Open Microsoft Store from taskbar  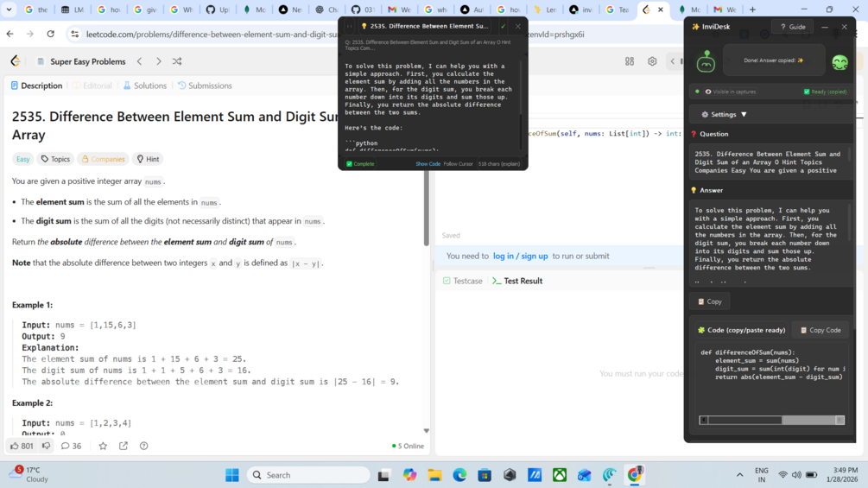pyautogui.click(x=485, y=475)
